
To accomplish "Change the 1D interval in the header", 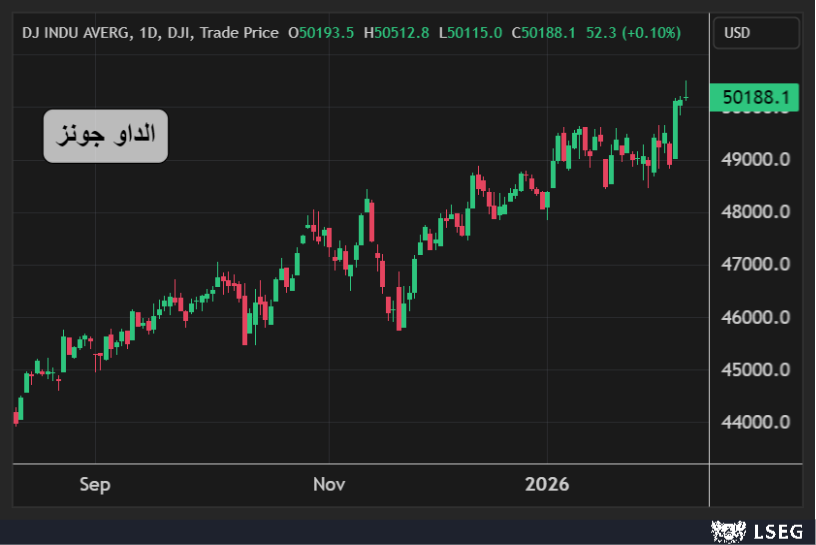I will tap(148, 33).
